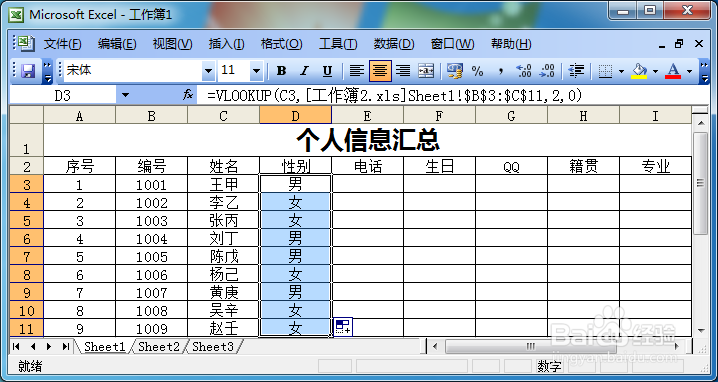The height and width of the screenshot is (382, 718).
Task: Open 窗口(W) menu
Action: click(x=452, y=44)
